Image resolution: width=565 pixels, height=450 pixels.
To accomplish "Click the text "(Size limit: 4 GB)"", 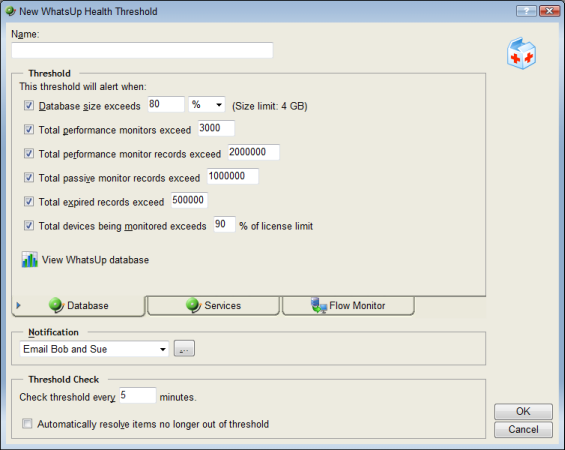I will [270, 106].
